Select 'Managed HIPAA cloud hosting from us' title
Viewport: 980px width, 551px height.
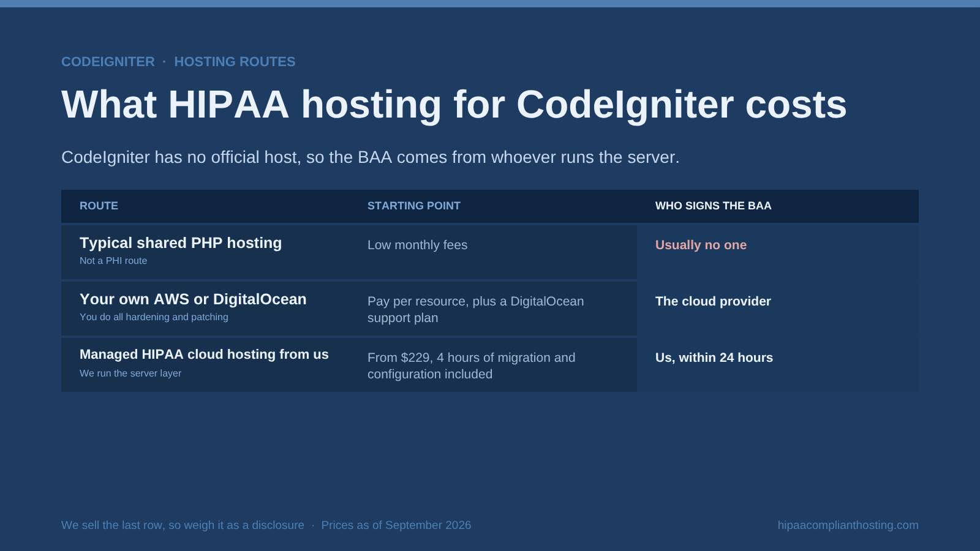click(x=204, y=354)
